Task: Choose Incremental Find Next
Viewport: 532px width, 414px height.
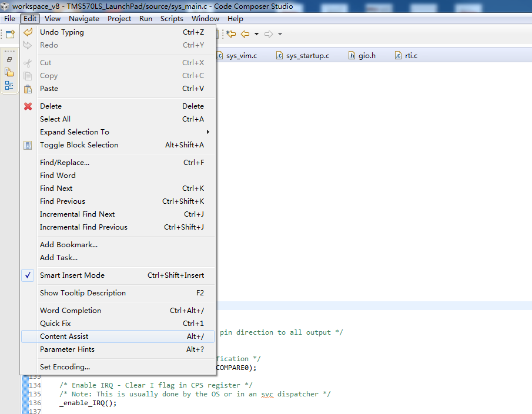Action: tap(118, 214)
